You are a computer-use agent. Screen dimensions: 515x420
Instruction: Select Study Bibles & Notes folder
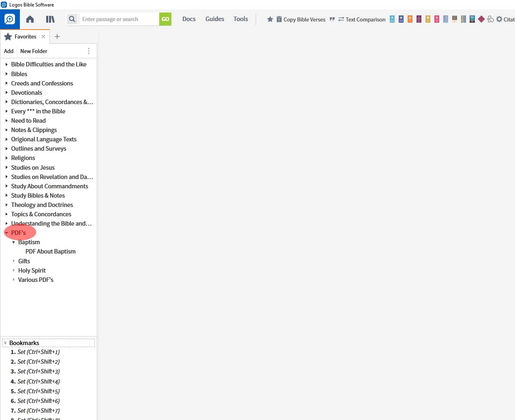point(38,196)
